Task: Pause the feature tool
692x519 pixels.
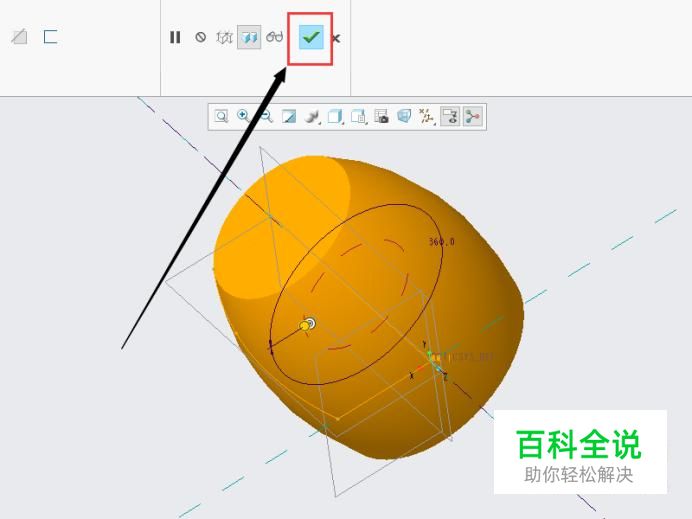Action: coord(175,37)
